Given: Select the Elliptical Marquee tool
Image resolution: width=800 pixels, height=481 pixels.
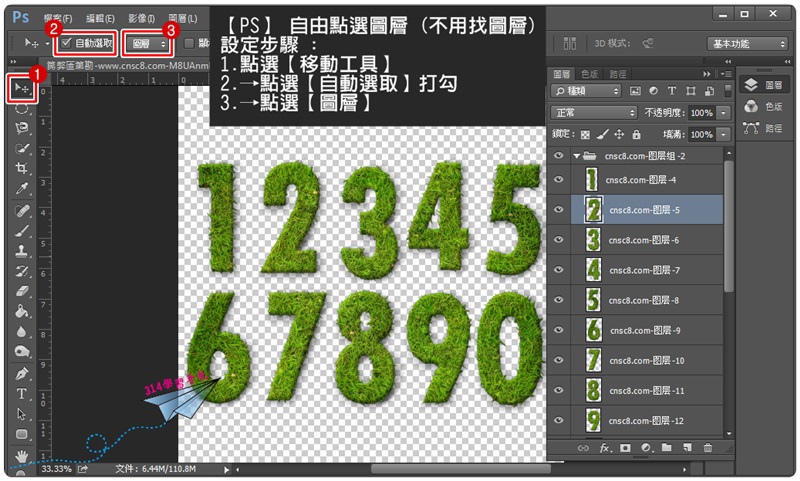Looking at the screenshot, I should 21,108.
